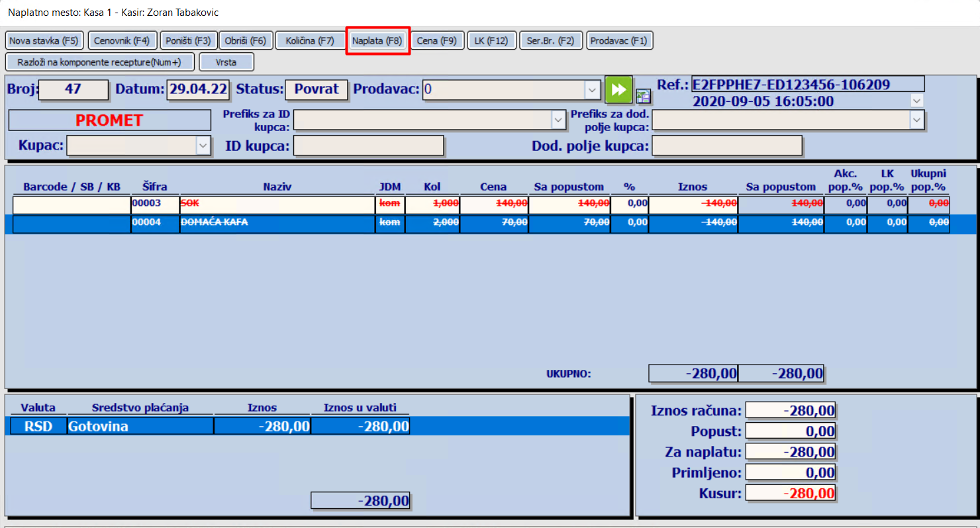The image size is (980, 528).
Task: Click the Naziv column header
Action: 276,187
